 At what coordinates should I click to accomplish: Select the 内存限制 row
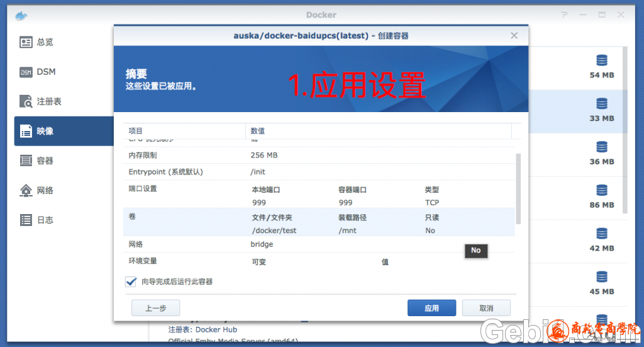(x=319, y=156)
